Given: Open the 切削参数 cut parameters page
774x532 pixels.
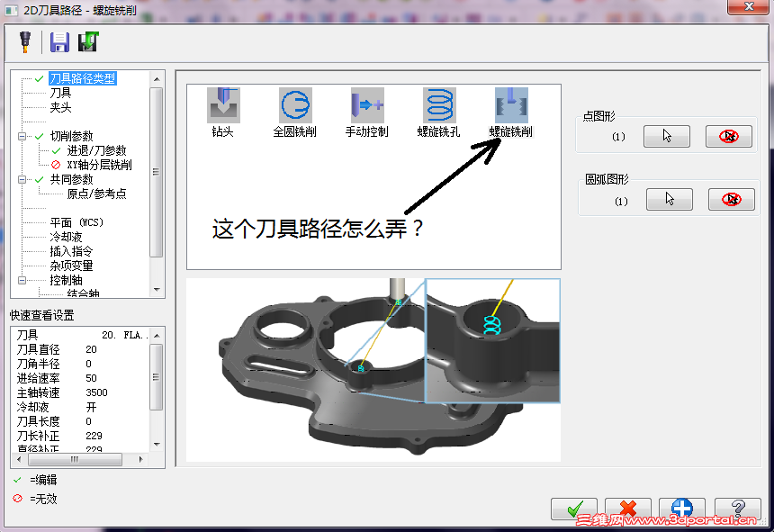Looking at the screenshot, I should (x=72, y=136).
